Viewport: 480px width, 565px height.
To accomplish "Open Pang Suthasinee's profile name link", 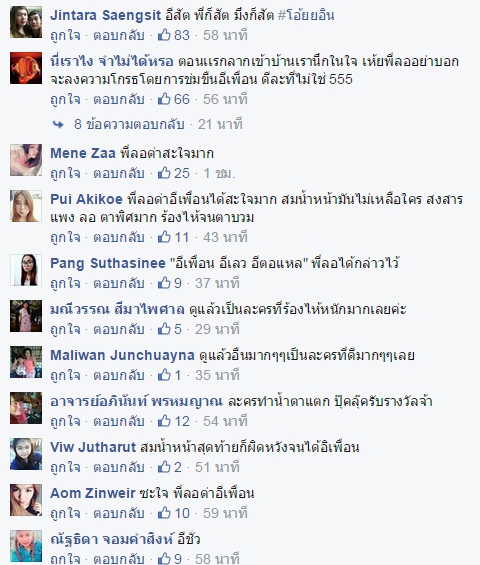I will 108,263.
